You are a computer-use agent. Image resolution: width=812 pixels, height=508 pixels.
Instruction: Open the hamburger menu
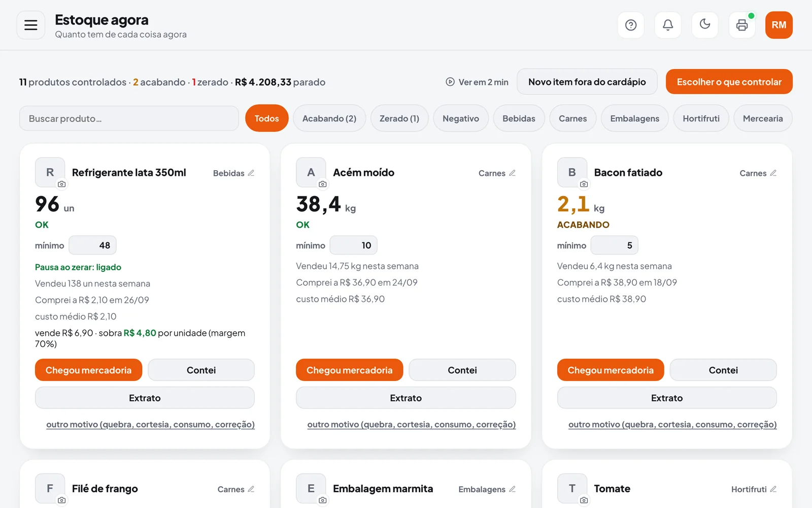(31, 25)
